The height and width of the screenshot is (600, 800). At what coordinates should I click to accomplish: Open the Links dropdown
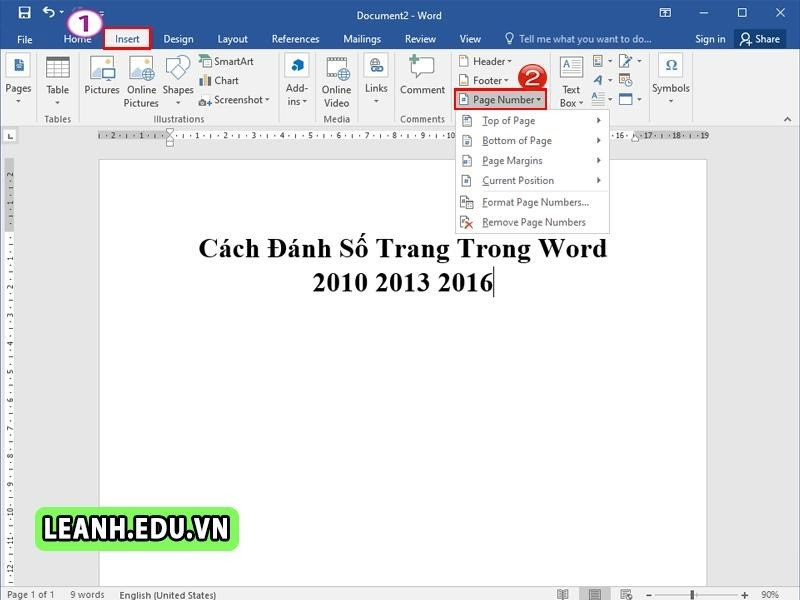376,79
